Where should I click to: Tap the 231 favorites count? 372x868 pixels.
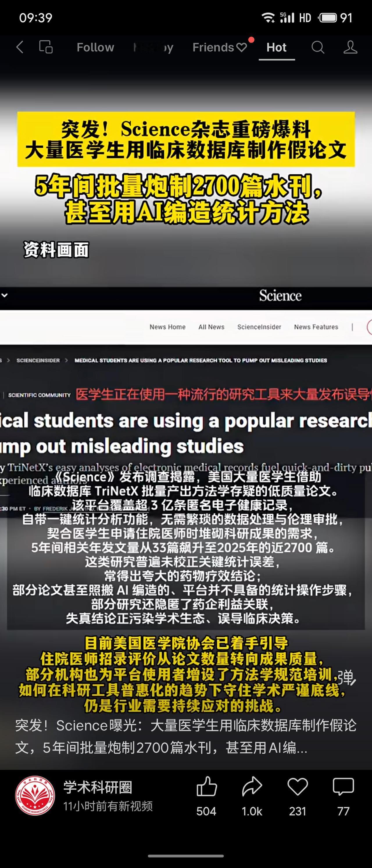pyautogui.click(x=298, y=811)
